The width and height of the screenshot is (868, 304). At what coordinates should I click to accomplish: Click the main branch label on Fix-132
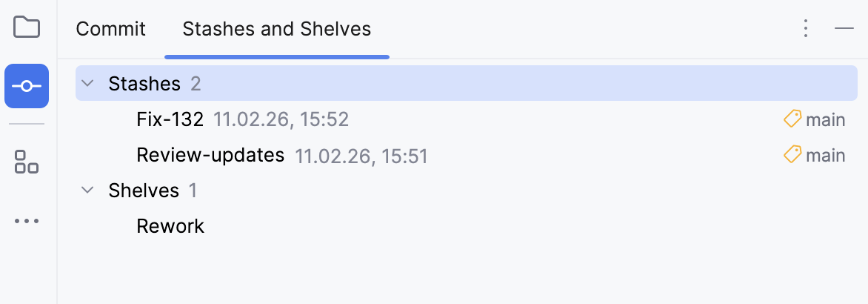[x=826, y=119]
